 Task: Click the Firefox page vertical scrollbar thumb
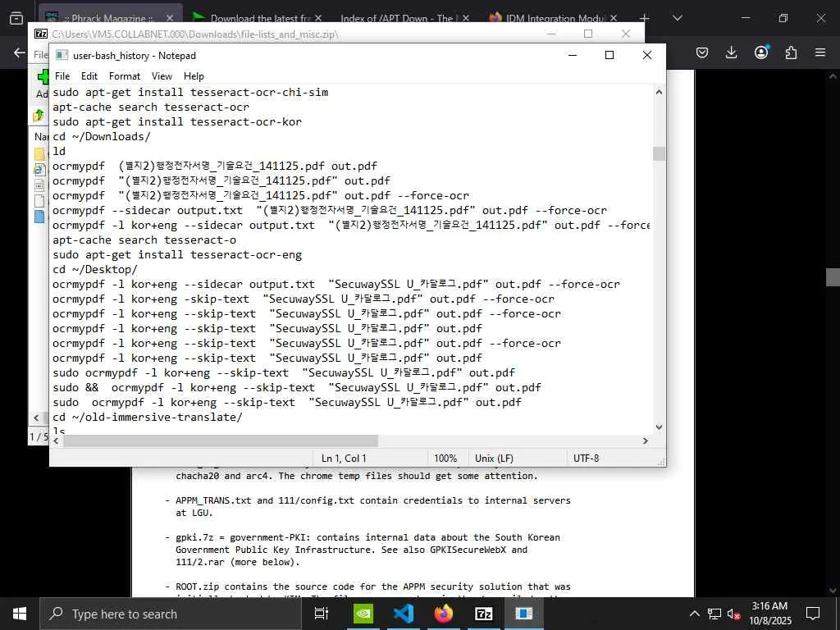[833, 276]
